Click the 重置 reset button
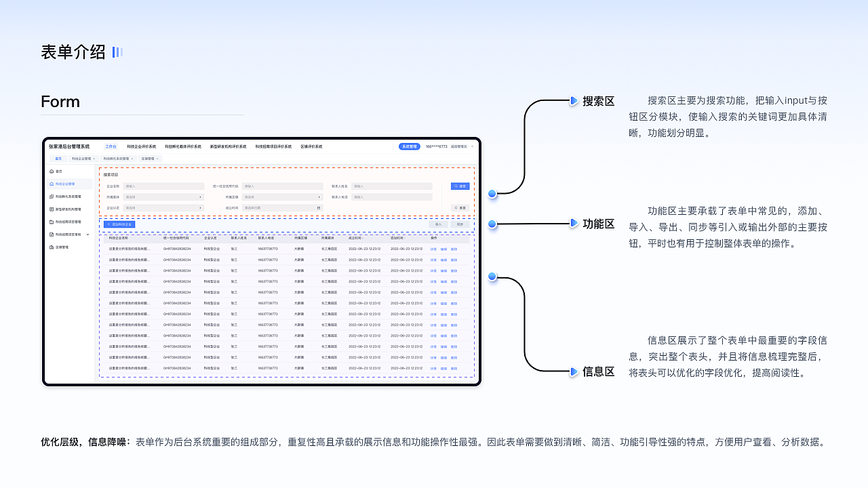The height and width of the screenshot is (488, 868). pos(460,207)
